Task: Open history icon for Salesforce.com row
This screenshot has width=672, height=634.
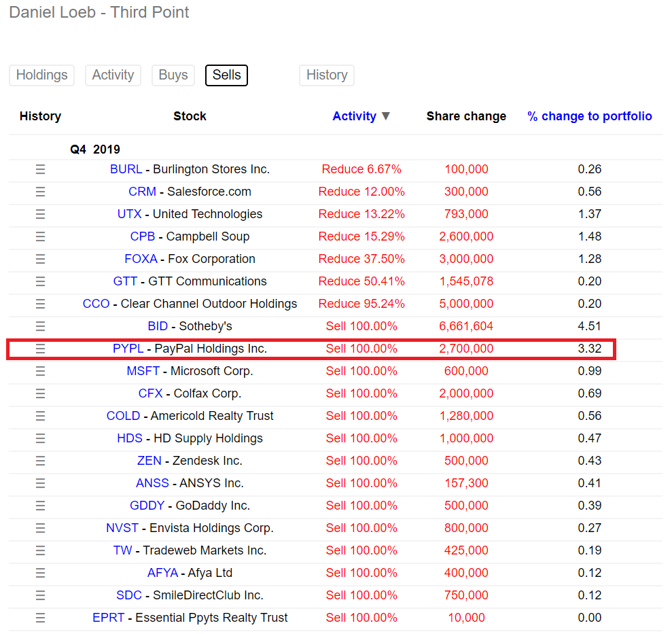Action: click(x=40, y=192)
